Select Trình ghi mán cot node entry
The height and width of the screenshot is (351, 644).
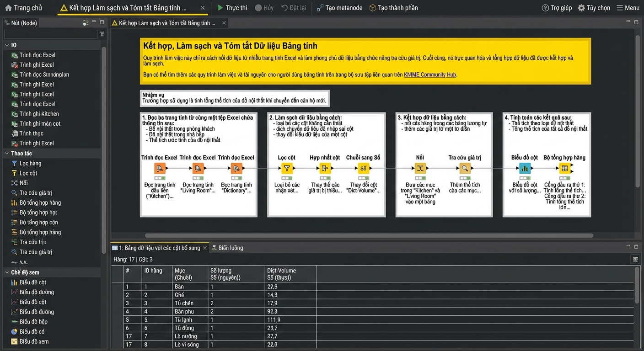pyautogui.click(x=36, y=123)
